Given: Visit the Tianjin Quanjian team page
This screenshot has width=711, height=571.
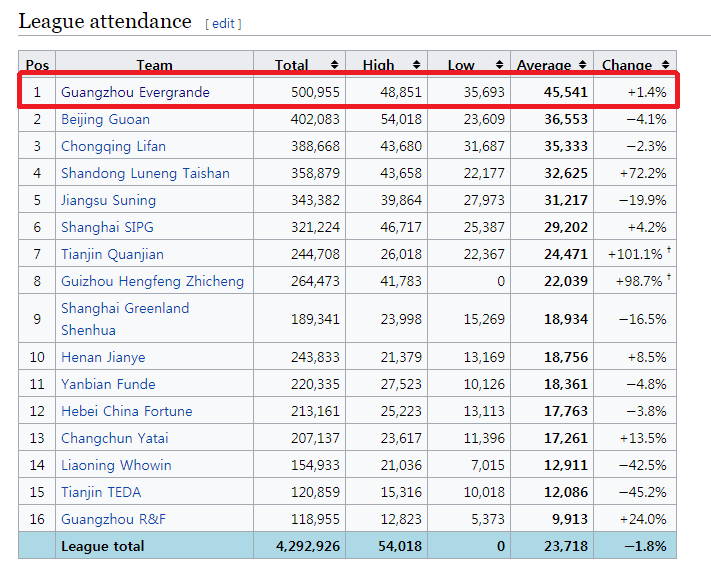Looking at the screenshot, I should pos(112,254).
